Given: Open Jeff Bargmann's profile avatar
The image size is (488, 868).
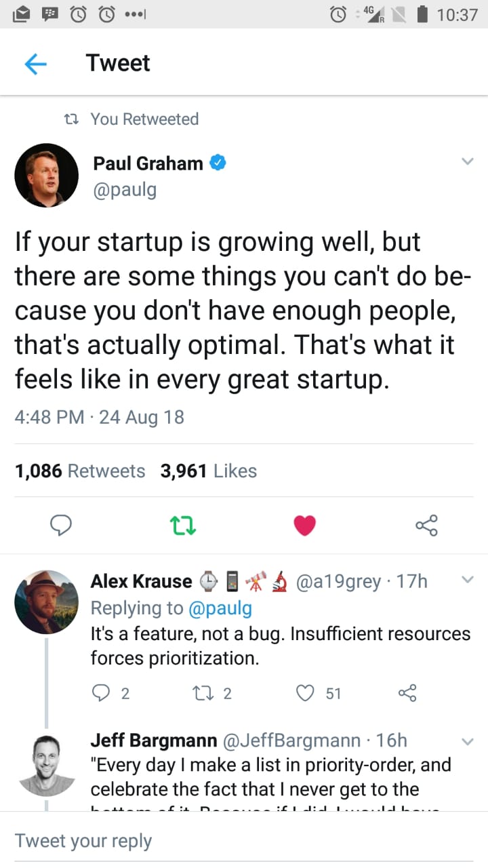Looking at the screenshot, I should coord(47,764).
